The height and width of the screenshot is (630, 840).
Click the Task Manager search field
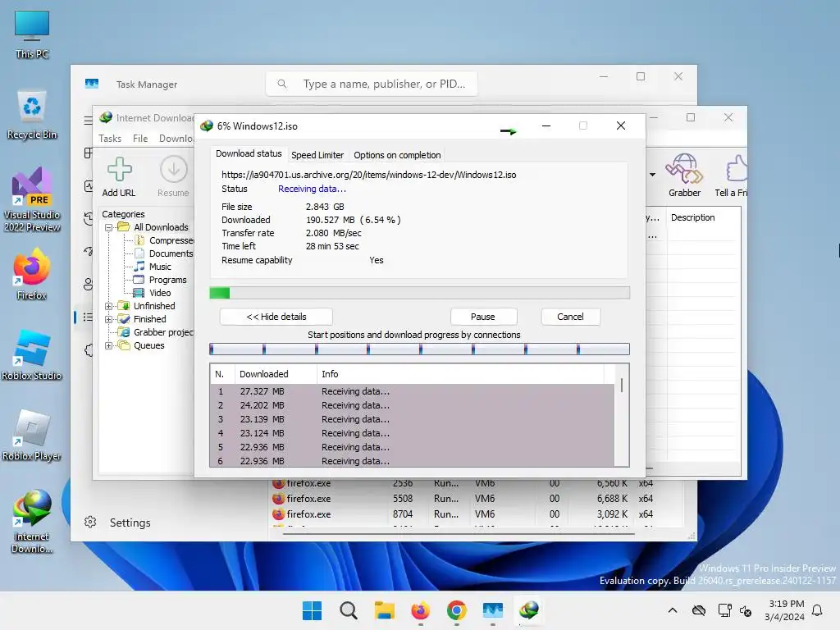click(x=372, y=84)
